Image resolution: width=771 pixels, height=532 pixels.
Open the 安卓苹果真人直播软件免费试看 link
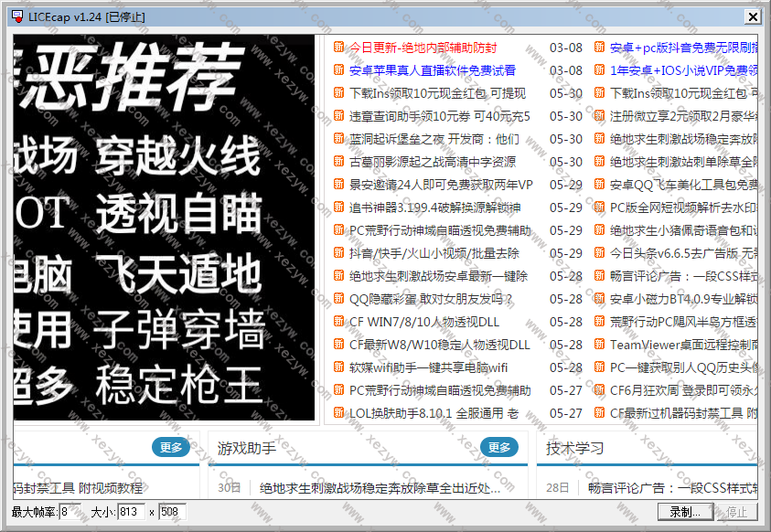coord(432,70)
